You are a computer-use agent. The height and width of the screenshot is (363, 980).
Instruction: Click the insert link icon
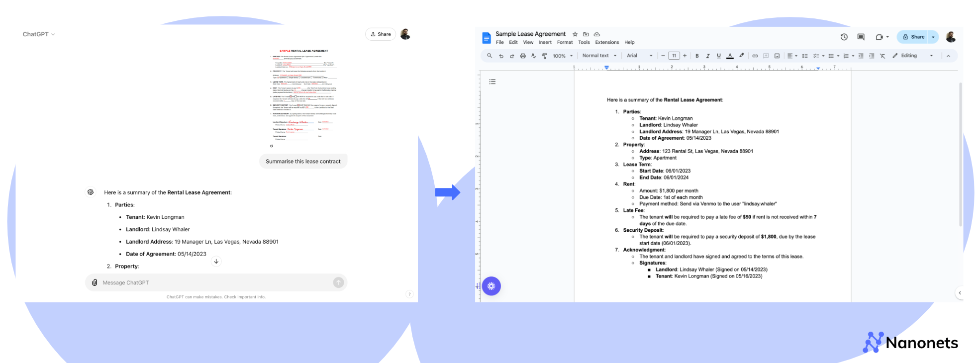coord(755,56)
